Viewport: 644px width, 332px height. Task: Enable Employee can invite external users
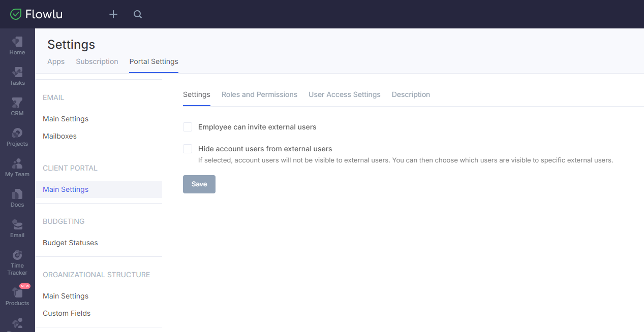coord(188,127)
